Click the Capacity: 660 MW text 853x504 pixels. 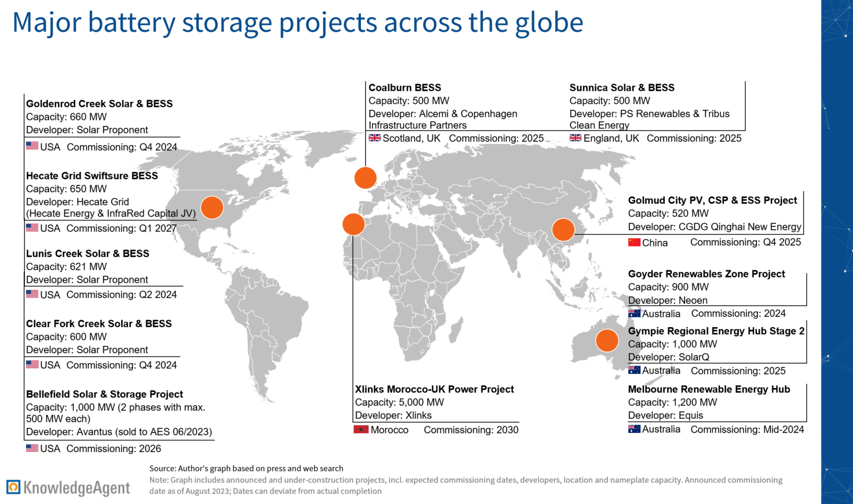[66, 117]
